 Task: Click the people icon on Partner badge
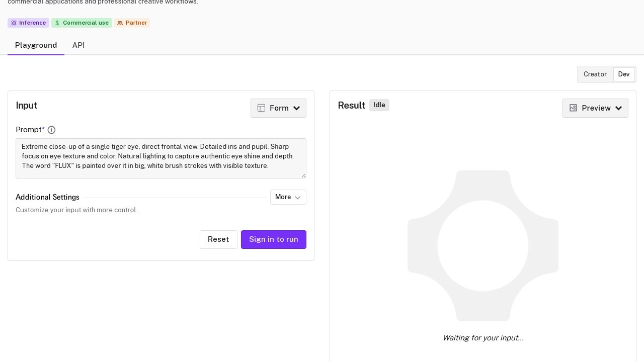point(120,23)
